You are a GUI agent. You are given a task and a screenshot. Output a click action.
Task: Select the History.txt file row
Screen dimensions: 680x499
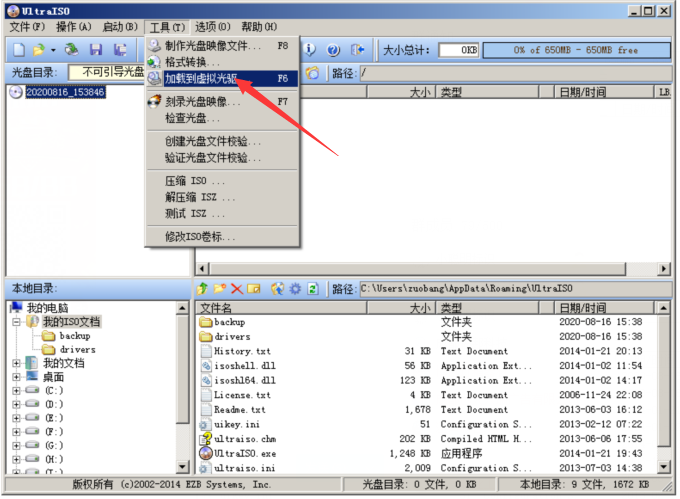426,351
